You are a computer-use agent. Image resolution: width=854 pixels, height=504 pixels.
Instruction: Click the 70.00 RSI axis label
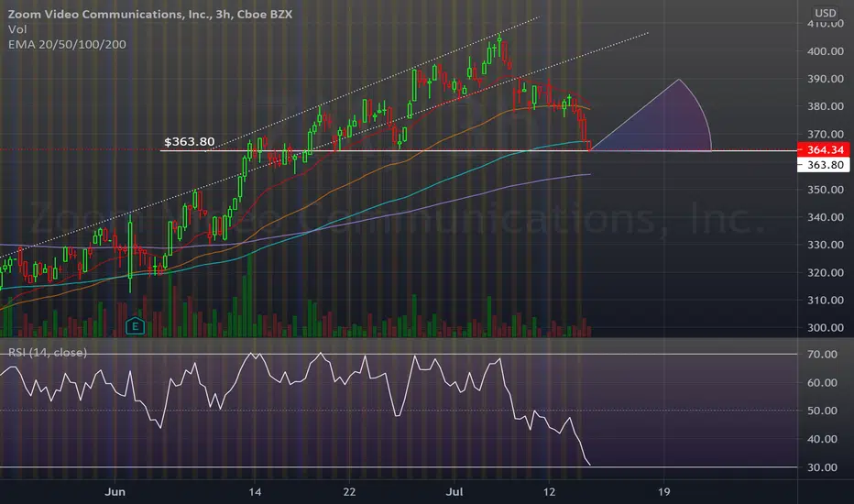tap(823, 354)
